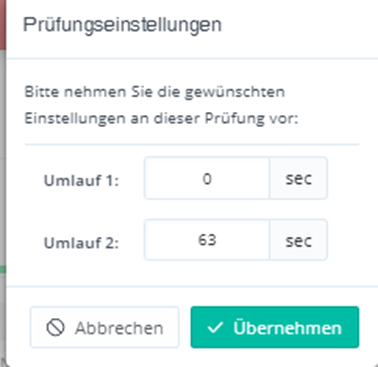Screen dimensions: 378x367
Task: Confirm settings with the Übernehmen button
Action: click(275, 327)
